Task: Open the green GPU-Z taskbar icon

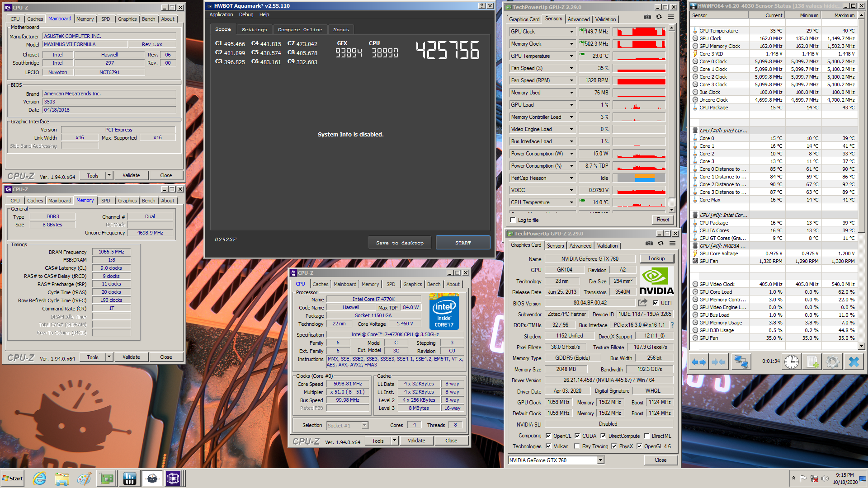Action: [107, 479]
